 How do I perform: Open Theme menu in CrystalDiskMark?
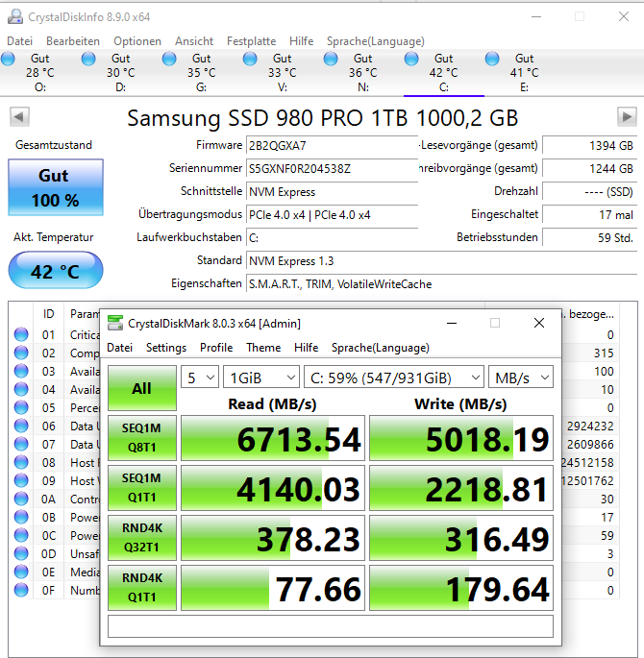(x=263, y=348)
